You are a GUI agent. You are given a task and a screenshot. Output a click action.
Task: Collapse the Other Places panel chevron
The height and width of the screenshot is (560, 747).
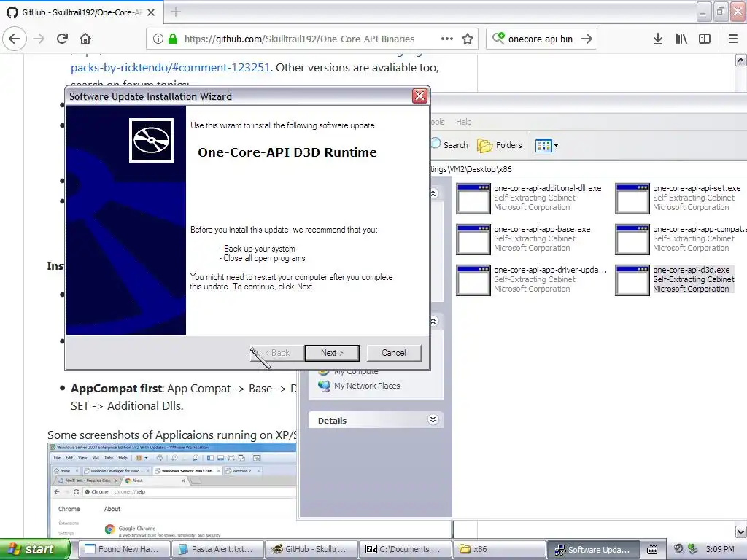click(x=433, y=321)
